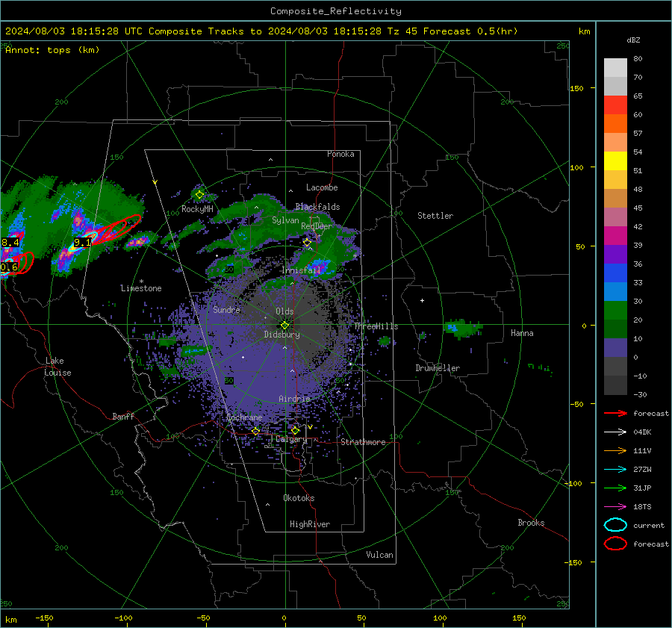The image size is (672, 628).
Task: Click the 'dBZ' legend heading
Action: (633, 40)
